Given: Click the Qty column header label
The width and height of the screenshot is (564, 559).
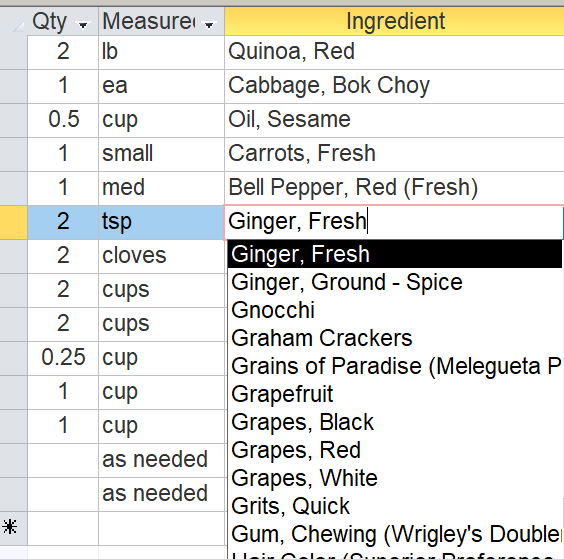Looking at the screenshot, I should 50,22.
